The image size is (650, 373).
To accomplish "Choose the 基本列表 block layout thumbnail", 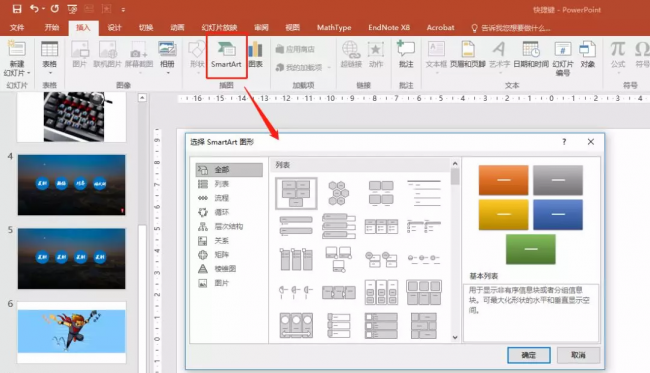I will point(296,193).
